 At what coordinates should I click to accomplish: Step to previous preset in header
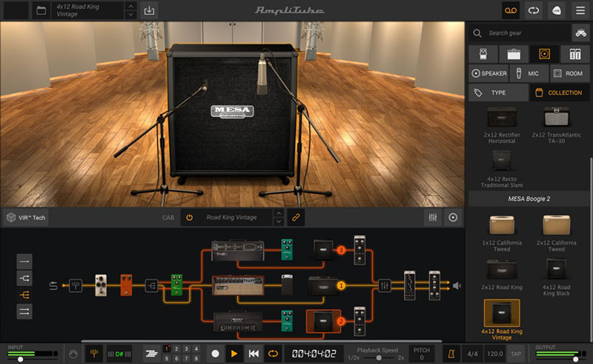point(130,6)
